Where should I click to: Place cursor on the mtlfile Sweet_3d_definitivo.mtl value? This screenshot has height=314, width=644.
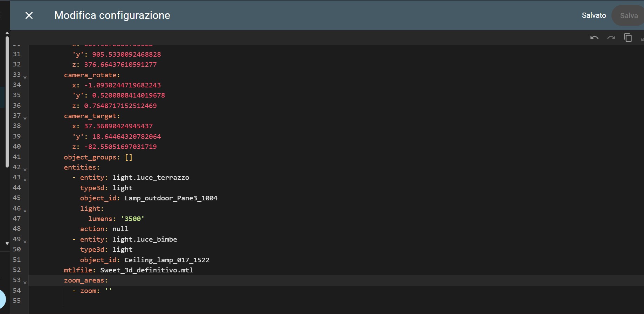[146, 270]
